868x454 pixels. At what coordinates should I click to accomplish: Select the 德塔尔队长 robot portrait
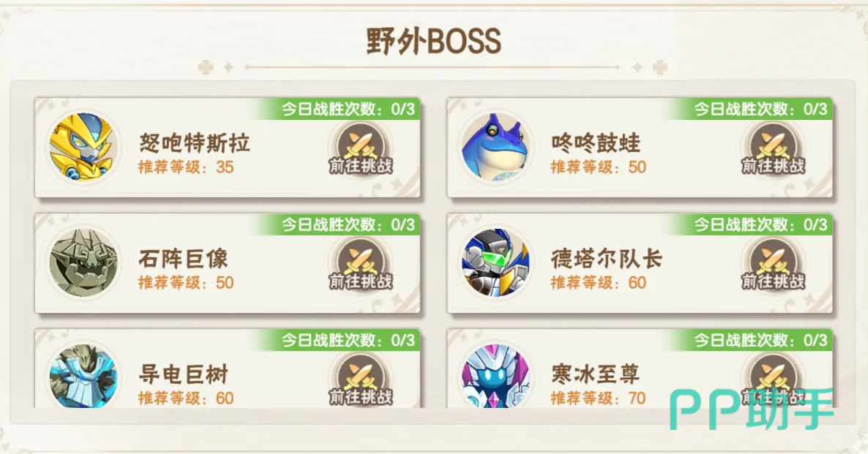tap(495, 263)
